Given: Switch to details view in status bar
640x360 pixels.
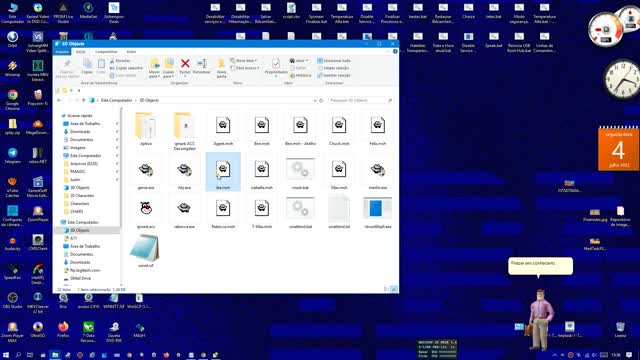Looking at the screenshot, I should click(386, 289).
